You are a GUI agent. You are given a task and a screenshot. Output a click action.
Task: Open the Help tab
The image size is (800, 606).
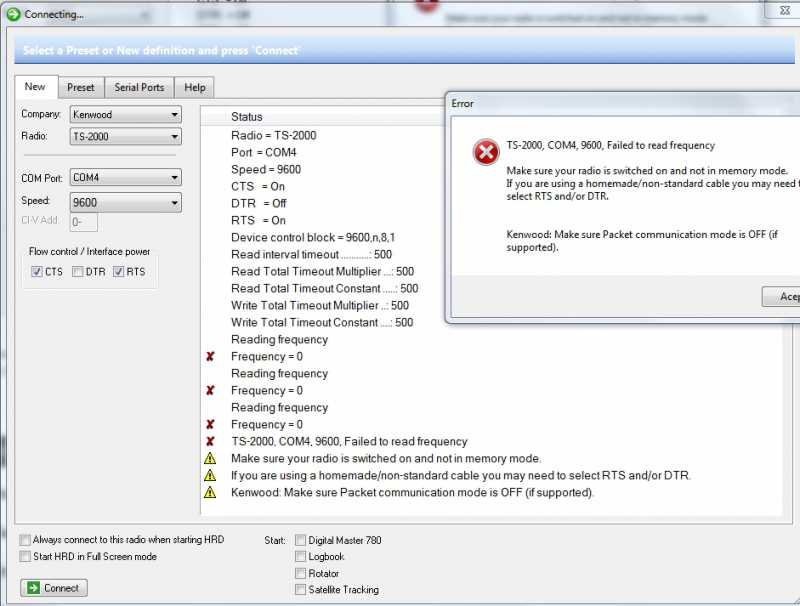[194, 87]
